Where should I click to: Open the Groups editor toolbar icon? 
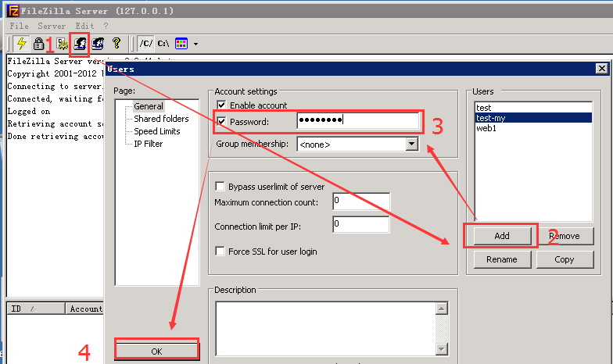(99, 44)
